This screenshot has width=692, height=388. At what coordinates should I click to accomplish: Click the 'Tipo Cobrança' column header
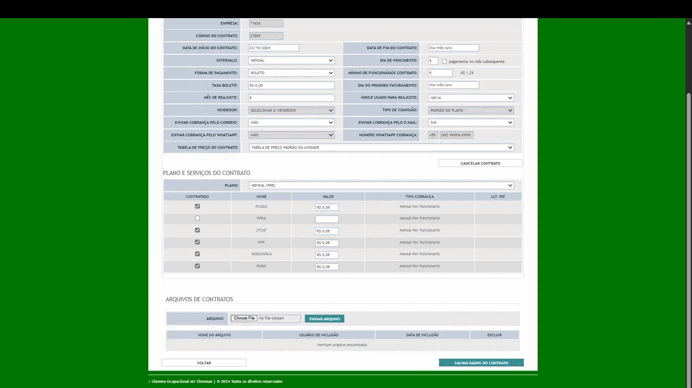pyautogui.click(x=419, y=196)
